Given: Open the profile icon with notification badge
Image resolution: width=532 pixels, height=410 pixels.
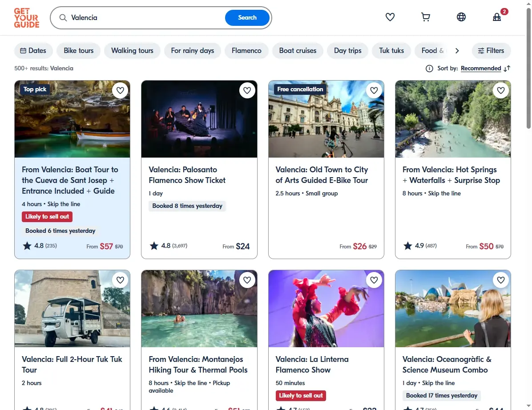Looking at the screenshot, I should point(497,17).
